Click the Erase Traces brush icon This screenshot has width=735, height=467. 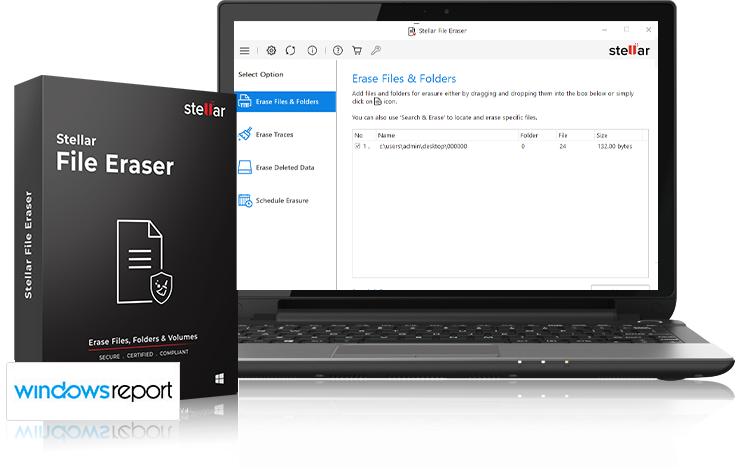(245, 134)
